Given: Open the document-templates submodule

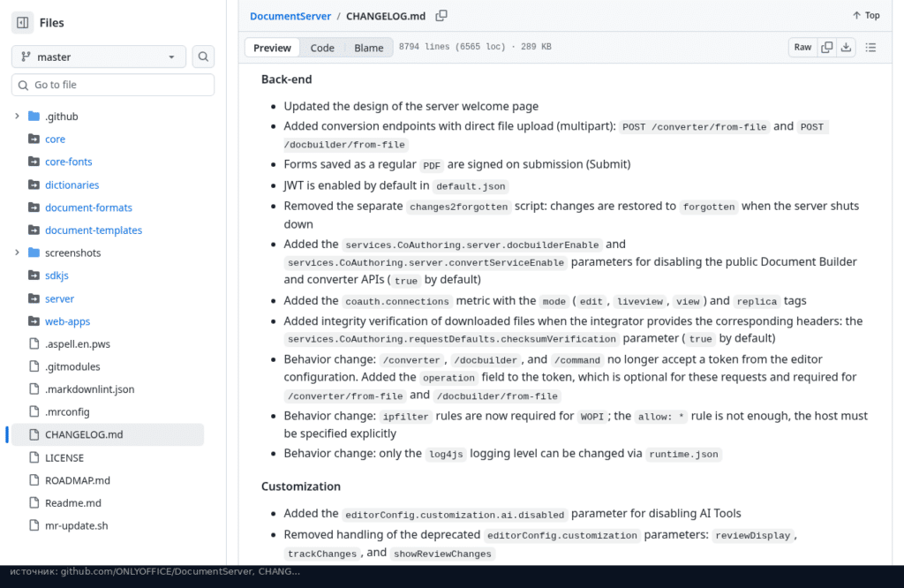Looking at the screenshot, I should tap(94, 230).
